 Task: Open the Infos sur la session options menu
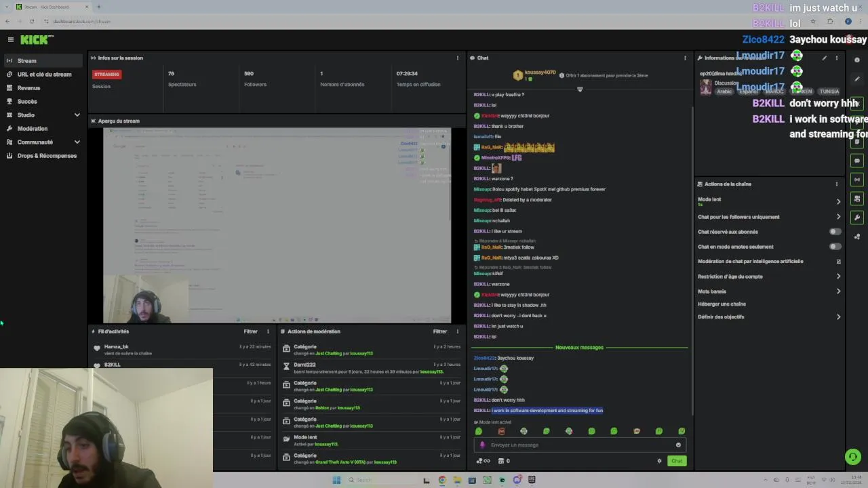[x=458, y=58]
